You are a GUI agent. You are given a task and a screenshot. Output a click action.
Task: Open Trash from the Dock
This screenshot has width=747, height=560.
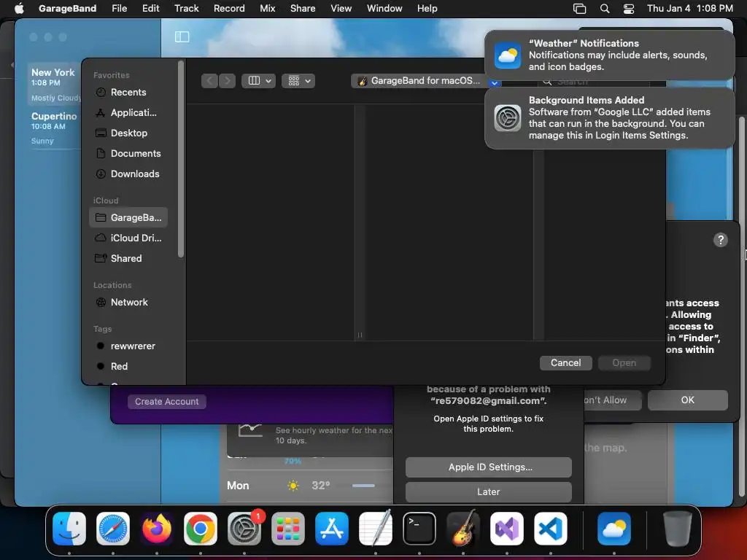point(678,529)
